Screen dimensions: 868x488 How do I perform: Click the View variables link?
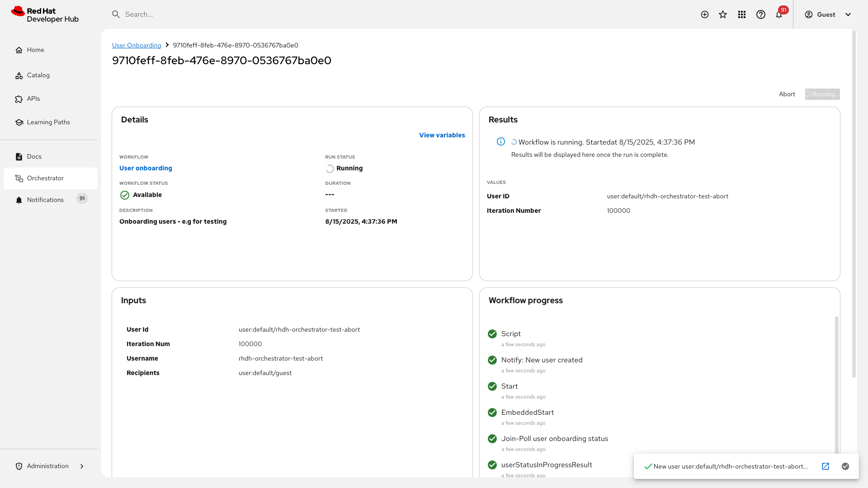442,135
